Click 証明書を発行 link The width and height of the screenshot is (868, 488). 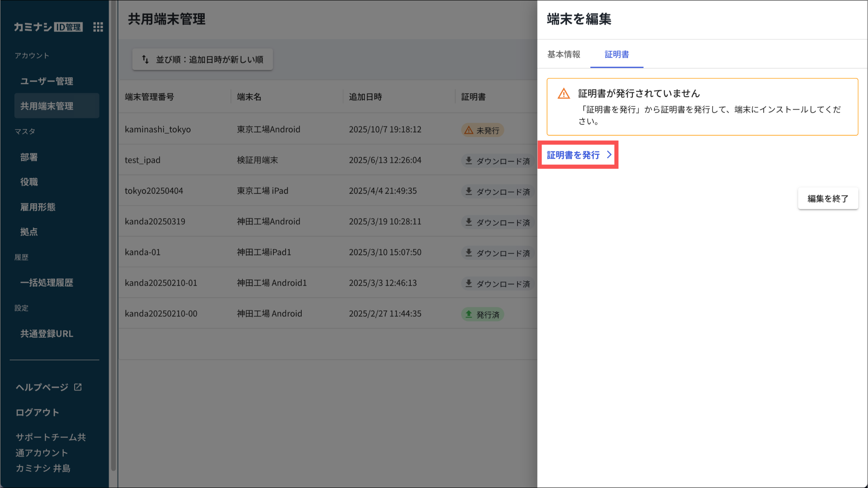point(573,155)
